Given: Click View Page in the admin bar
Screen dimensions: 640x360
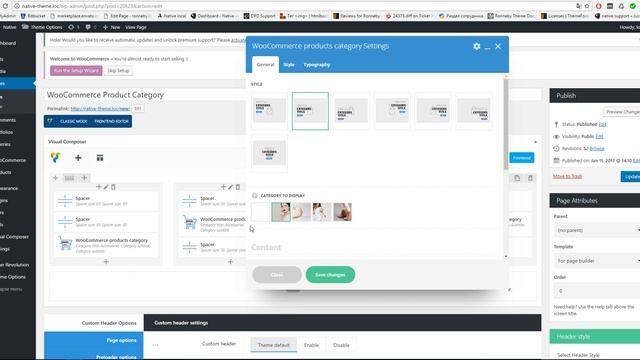Looking at the screenshot, I should click(136, 27).
